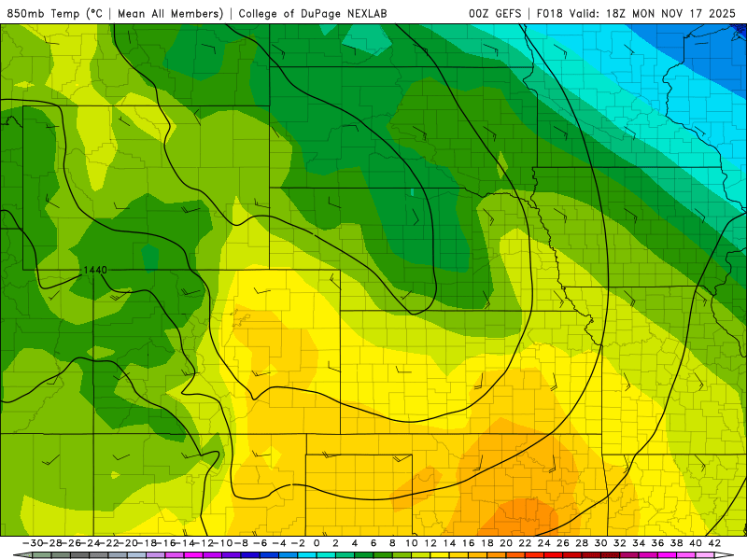Image resolution: width=747 pixels, height=560 pixels.
Task: Select the red swatch between 24 and 26
Action: [x=553, y=555]
